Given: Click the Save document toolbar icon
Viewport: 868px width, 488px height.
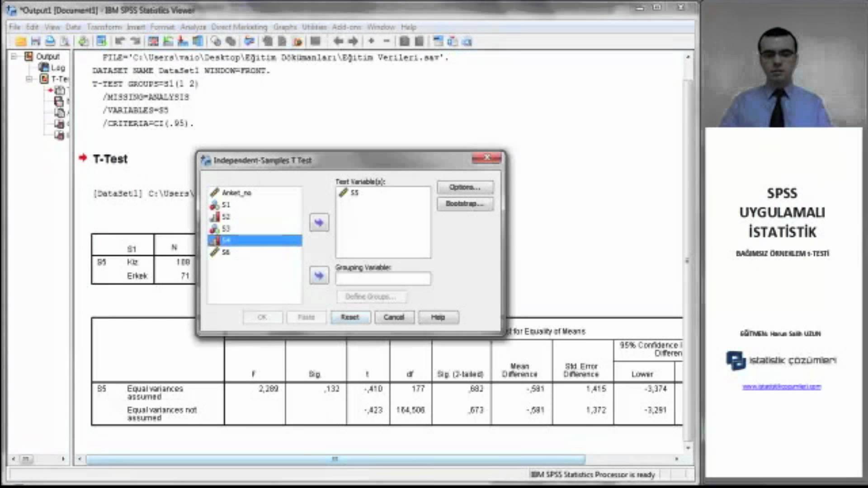Looking at the screenshot, I should 36,42.
